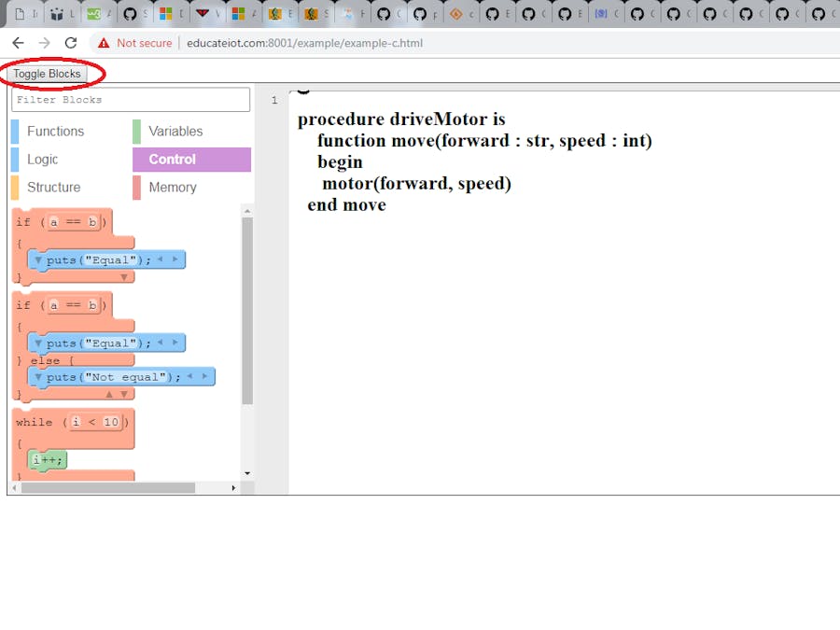Screen dimensions: 840x630
Task: Select the Variables block category
Action: [x=175, y=132]
